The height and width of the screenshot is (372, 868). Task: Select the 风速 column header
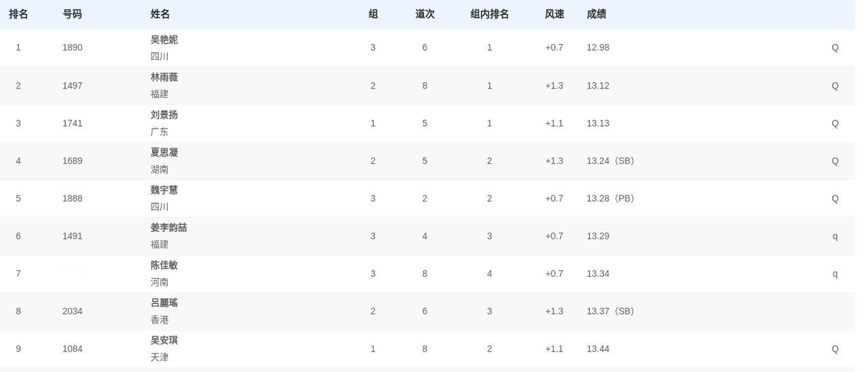coord(554,14)
